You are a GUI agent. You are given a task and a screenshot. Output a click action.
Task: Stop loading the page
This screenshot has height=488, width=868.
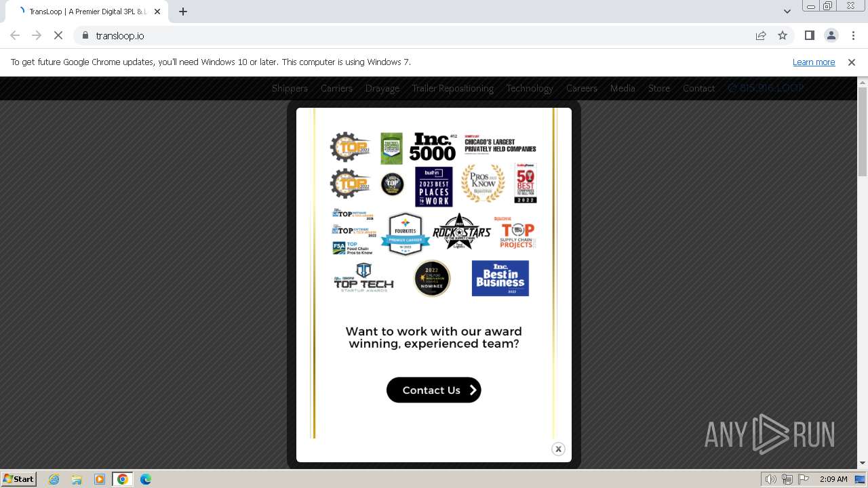click(x=58, y=35)
